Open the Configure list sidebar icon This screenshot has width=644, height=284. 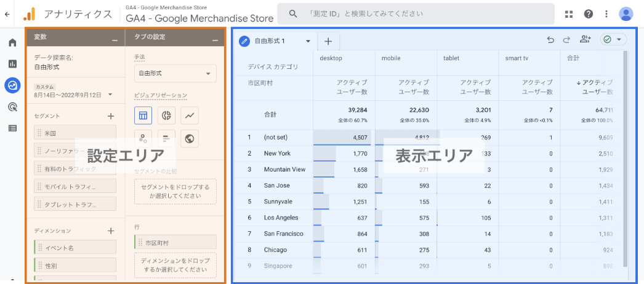click(x=13, y=128)
